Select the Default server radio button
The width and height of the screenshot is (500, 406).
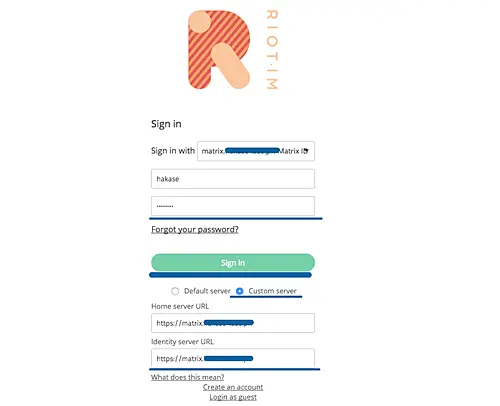175,291
